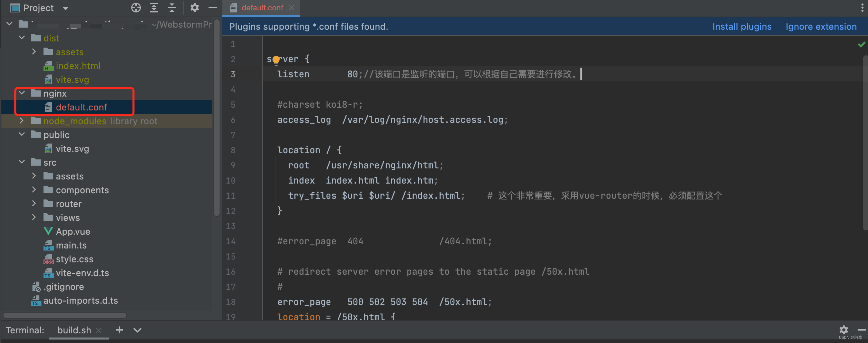Click the Ignore extension link
Image resolution: width=868 pixels, height=343 pixels.
821,27
